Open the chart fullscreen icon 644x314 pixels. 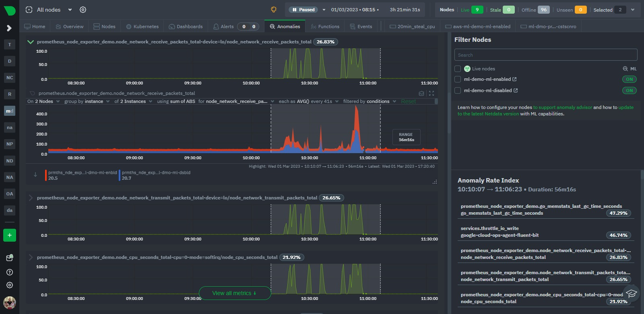pyautogui.click(x=431, y=93)
